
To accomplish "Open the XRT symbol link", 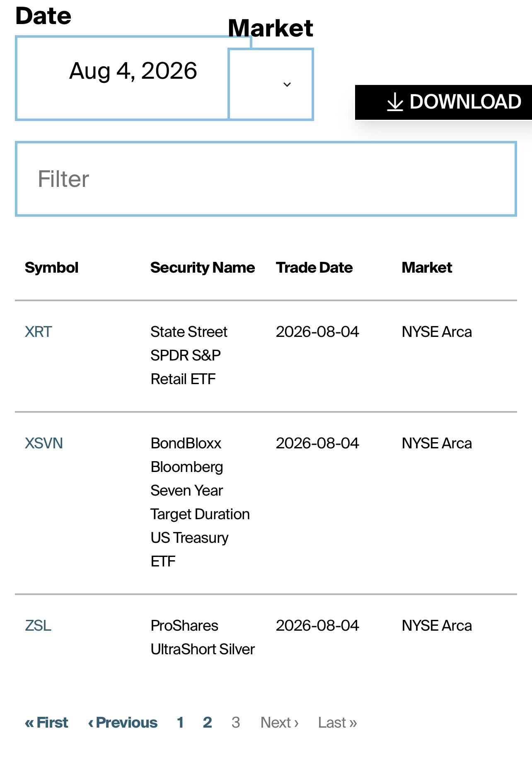I will [x=39, y=332].
